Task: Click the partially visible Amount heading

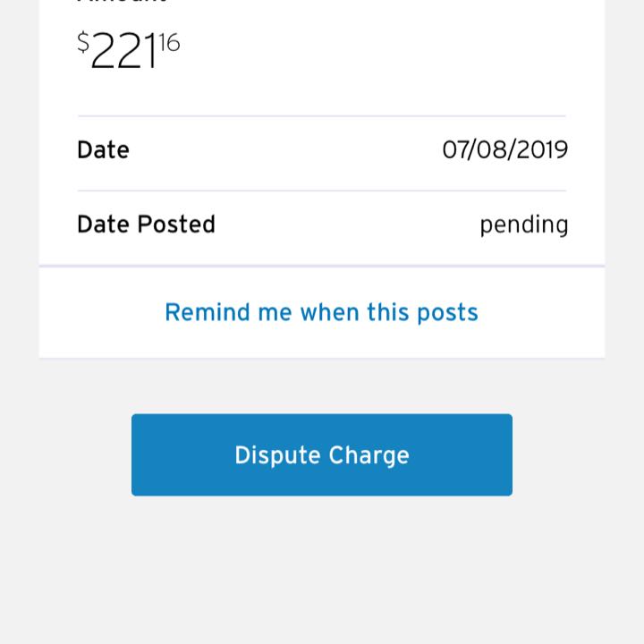Action: (122, 3)
